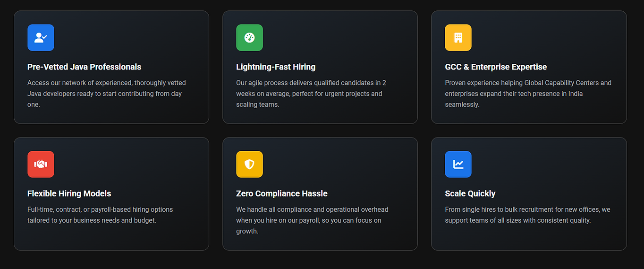644x269 pixels.
Task: Click the yellow building icon
Action: [x=458, y=38]
